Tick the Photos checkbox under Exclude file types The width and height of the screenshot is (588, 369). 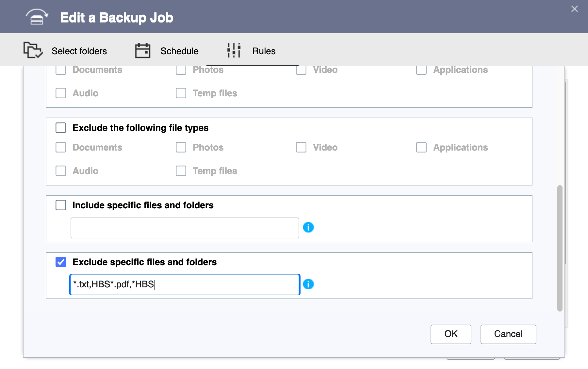point(181,147)
